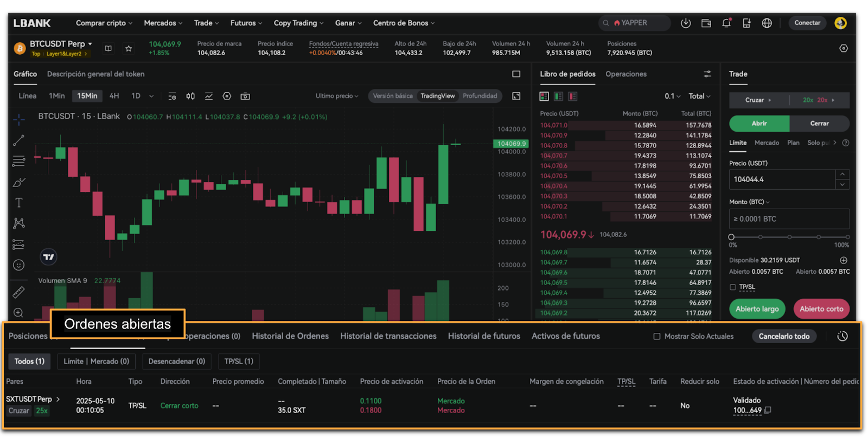Expand the Comprar cripto menu
The height and width of the screenshot is (438, 868).
pyautogui.click(x=104, y=23)
